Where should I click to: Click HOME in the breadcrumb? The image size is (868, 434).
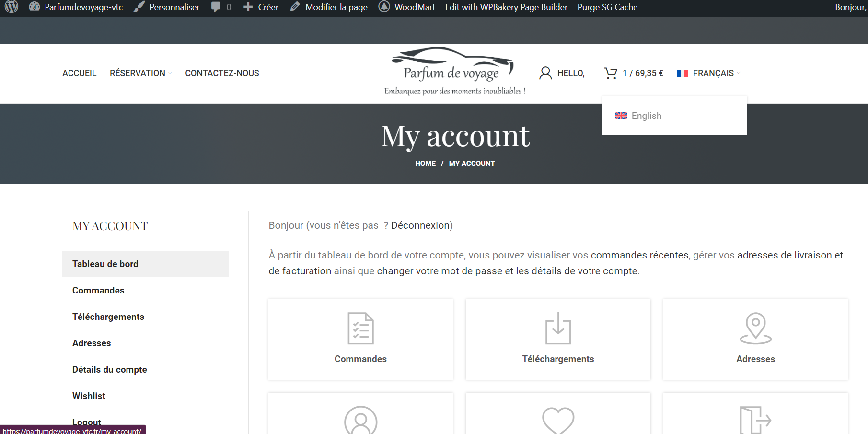point(425,164)
